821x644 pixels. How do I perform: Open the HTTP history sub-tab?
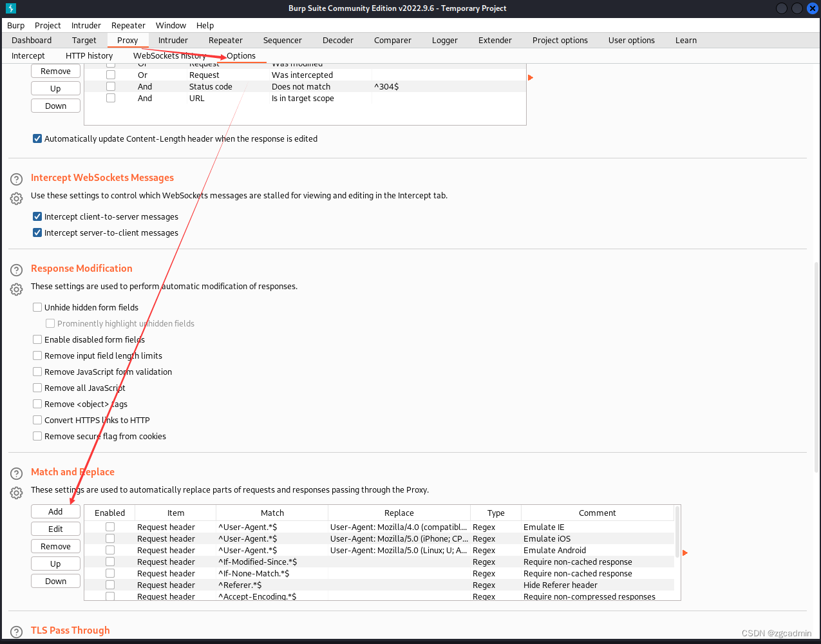point(90,55)
